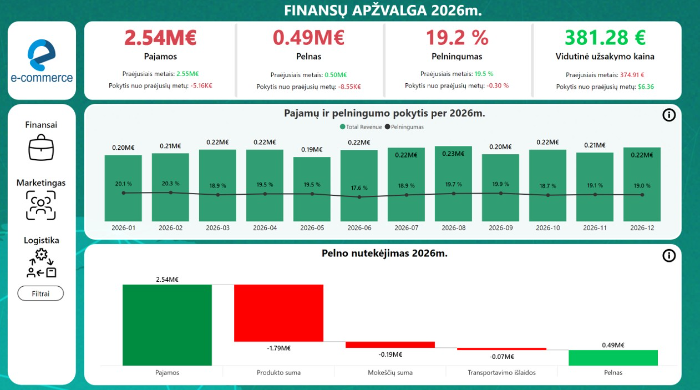Show info for Pajamų ir pelningumo chart
The image size is (700, 390).
pyautogui.click(x=669, y=115)
